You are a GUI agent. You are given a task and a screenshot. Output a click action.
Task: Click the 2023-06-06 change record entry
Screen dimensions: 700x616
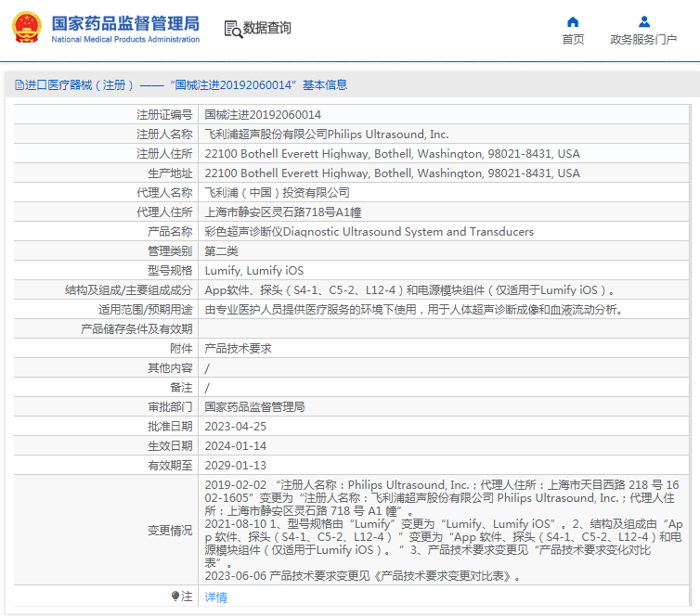point(362,576)
